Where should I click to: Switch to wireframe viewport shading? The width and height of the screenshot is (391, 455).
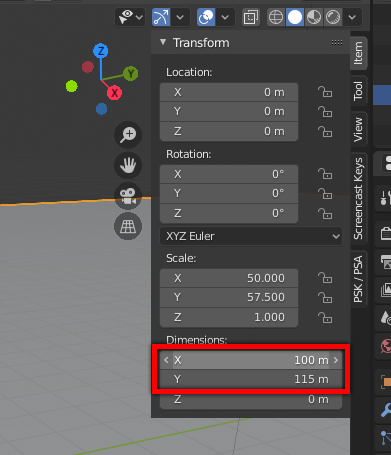pyautogui.click(x=276, y=17)
